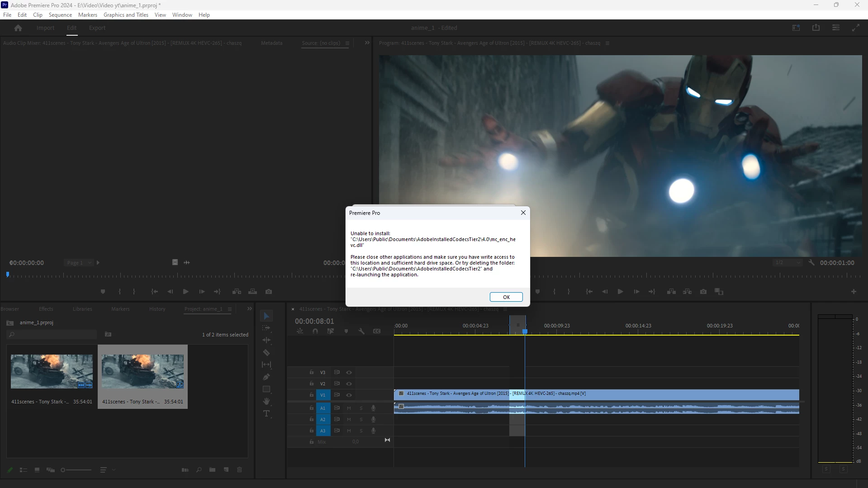Image resolution: width=868 pixels, height=488 pixels.
Task: Click the Extract button in Program monitor
Action: 688,292
